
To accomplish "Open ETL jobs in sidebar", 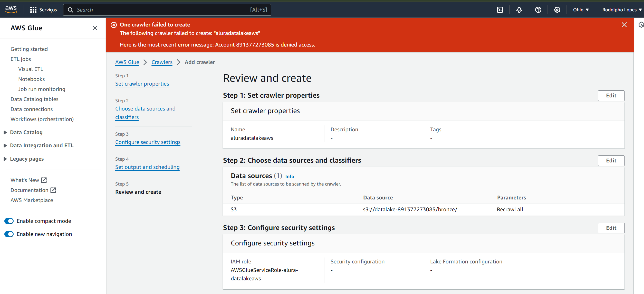I will pyautogui.click(x=21, y=59).
